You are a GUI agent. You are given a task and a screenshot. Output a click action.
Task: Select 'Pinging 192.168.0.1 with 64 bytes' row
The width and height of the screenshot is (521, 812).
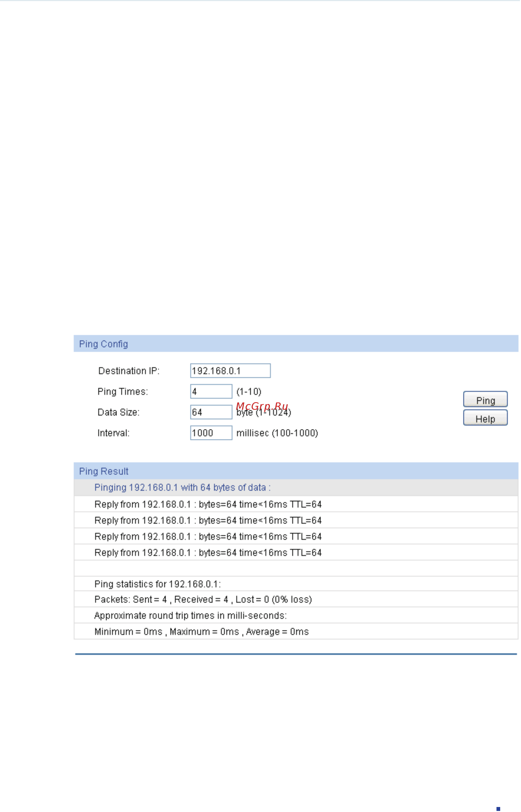(x=296, y=488)
